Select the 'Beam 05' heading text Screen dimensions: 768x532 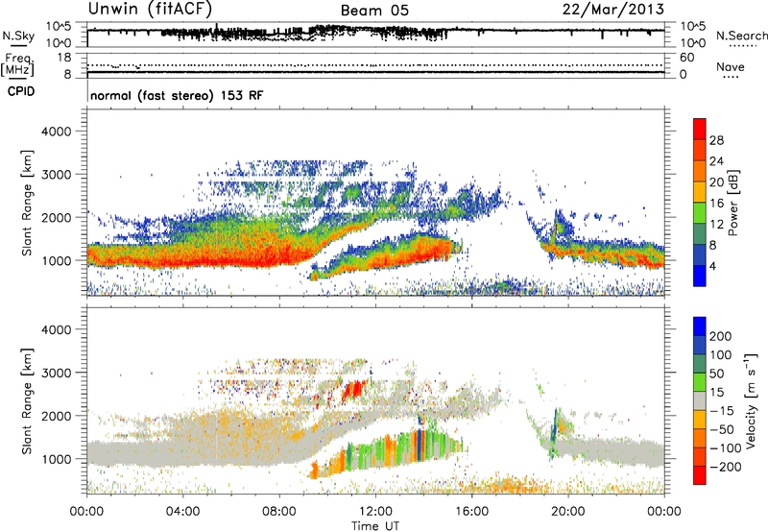[x=374, y=11]
